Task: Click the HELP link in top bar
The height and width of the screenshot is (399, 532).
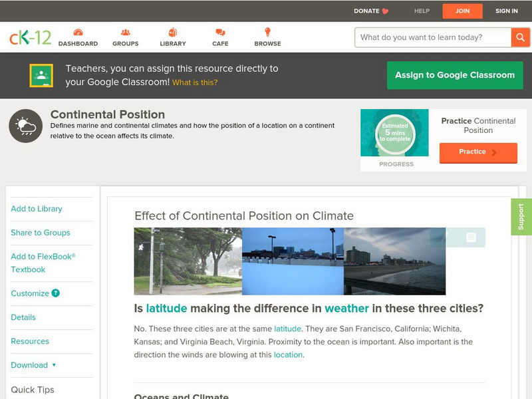Action: point(422,11)
